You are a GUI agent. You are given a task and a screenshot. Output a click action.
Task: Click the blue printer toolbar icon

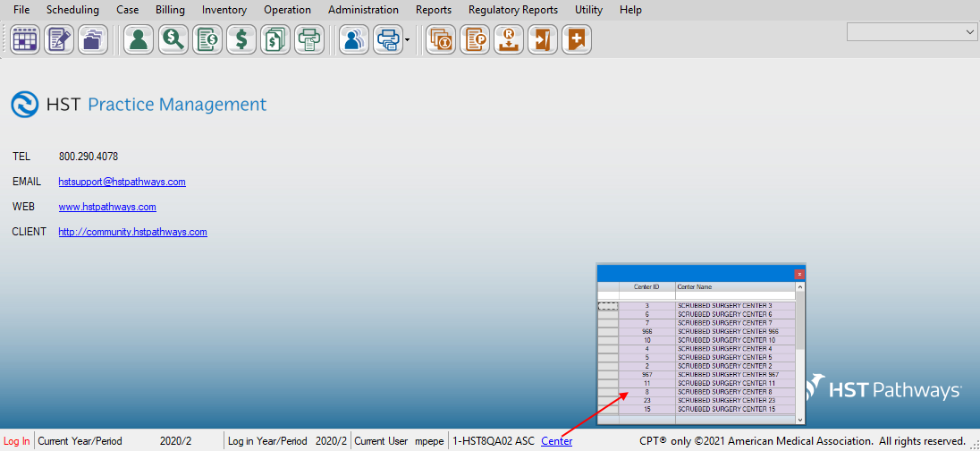388,40
